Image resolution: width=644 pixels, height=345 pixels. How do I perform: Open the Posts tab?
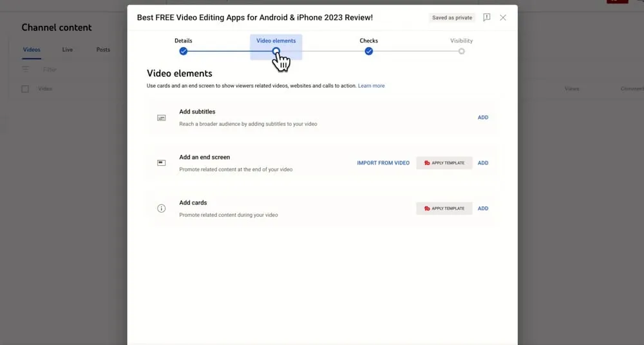(103, 50)
